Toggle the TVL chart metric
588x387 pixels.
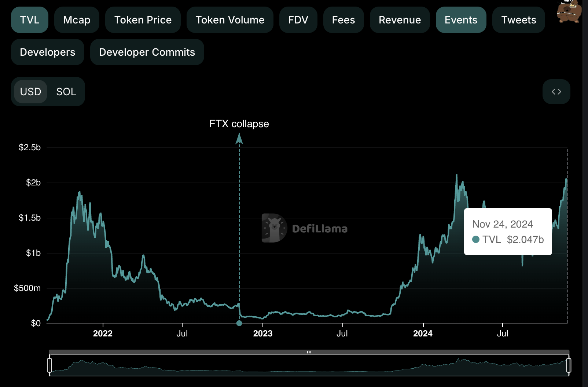pos(30,20)
